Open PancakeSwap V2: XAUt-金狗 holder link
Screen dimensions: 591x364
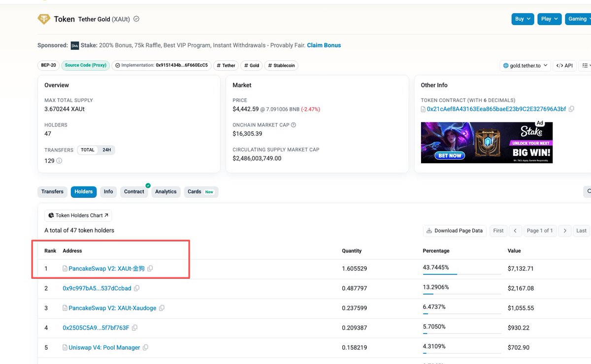point(107,269)
